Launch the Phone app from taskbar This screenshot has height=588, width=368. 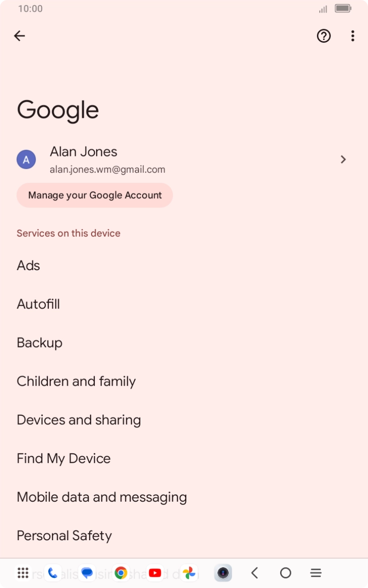click(53, 573)
